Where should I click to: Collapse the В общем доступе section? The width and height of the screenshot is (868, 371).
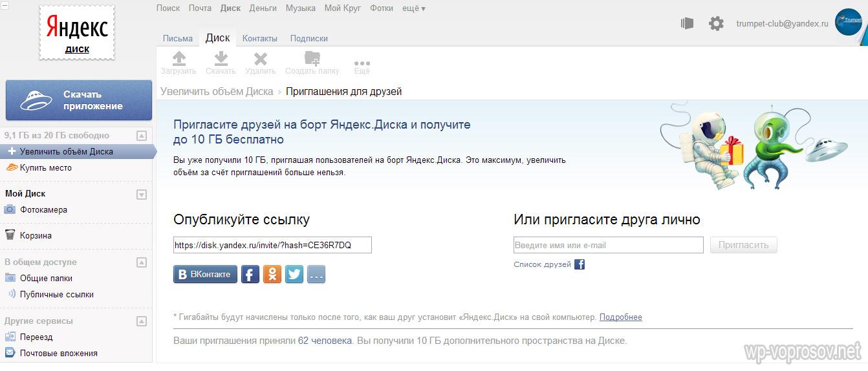click(142, 262)
